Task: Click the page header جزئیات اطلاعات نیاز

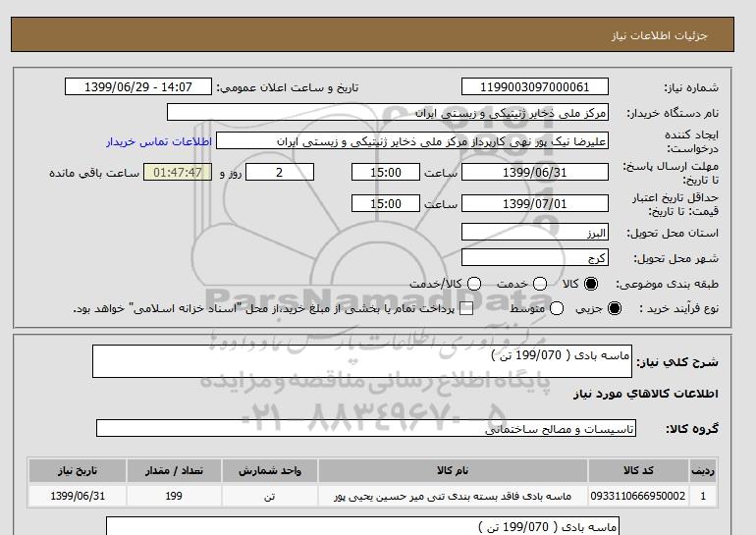Action: (x=659, y=35)
